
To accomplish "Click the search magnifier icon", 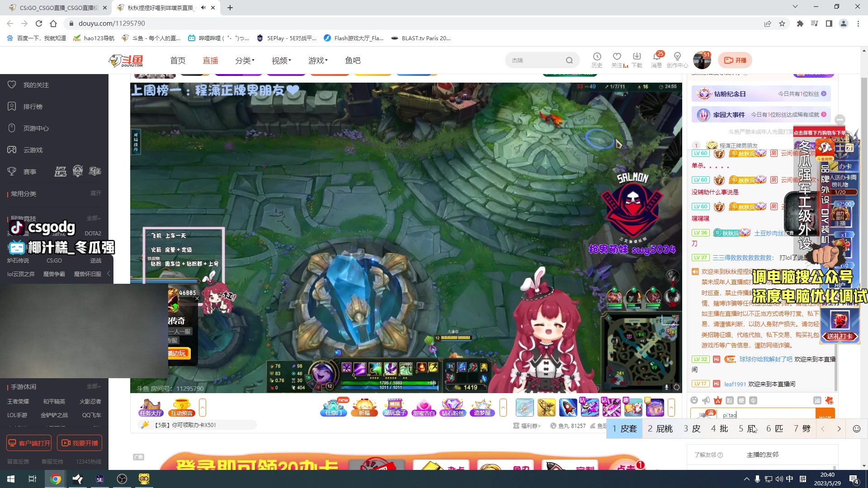I will [x=569, y=60].
